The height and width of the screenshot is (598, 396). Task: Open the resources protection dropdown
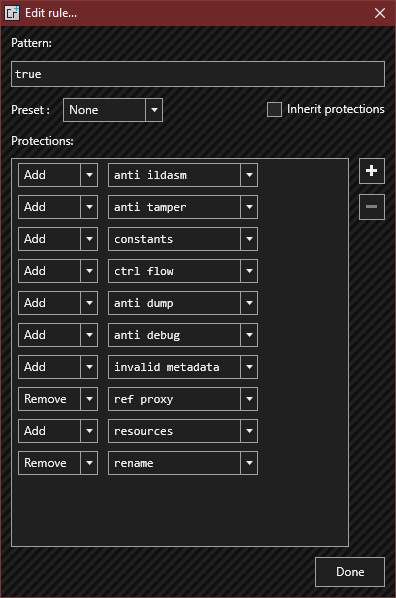[x=183, y=431]
